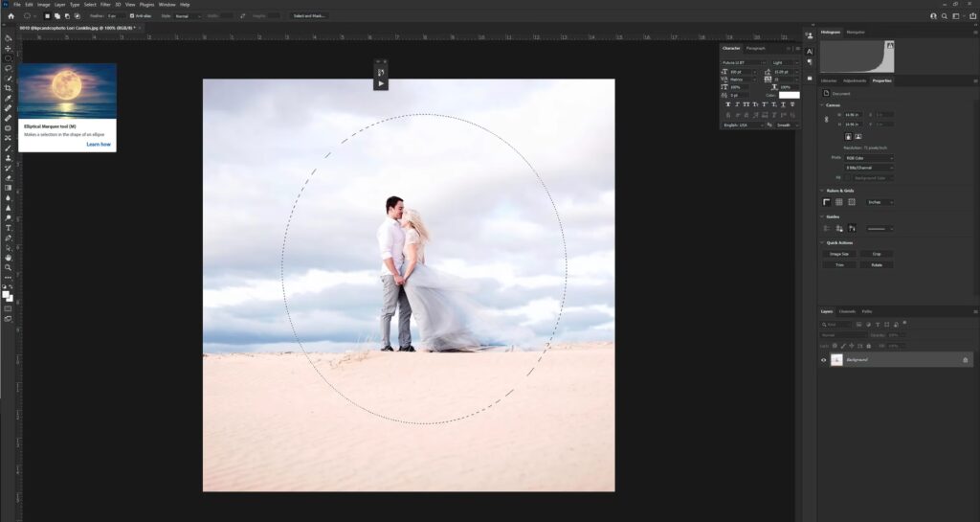Open the RGB Color mode dropdown
Viewport: 980px width, 522px height.
coord(868,157)
